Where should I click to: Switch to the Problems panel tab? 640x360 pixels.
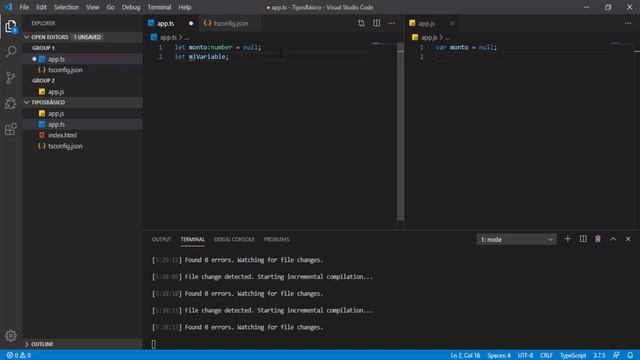(276, 239)
